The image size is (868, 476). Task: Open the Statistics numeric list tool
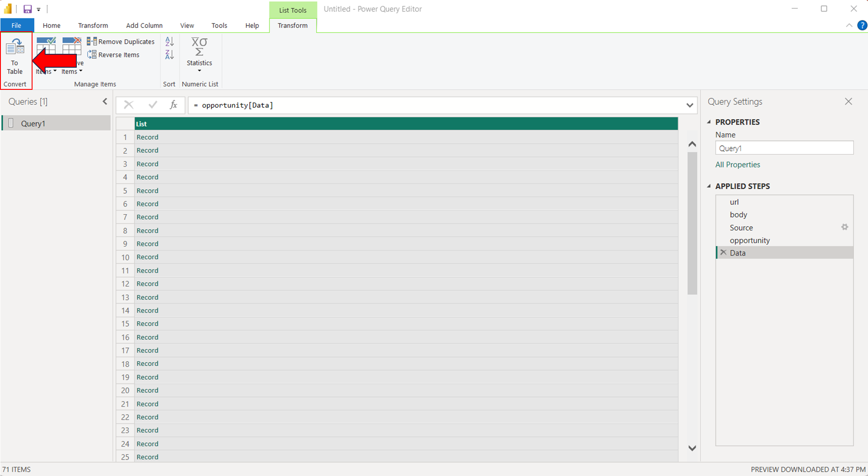[x=199, y=54]
